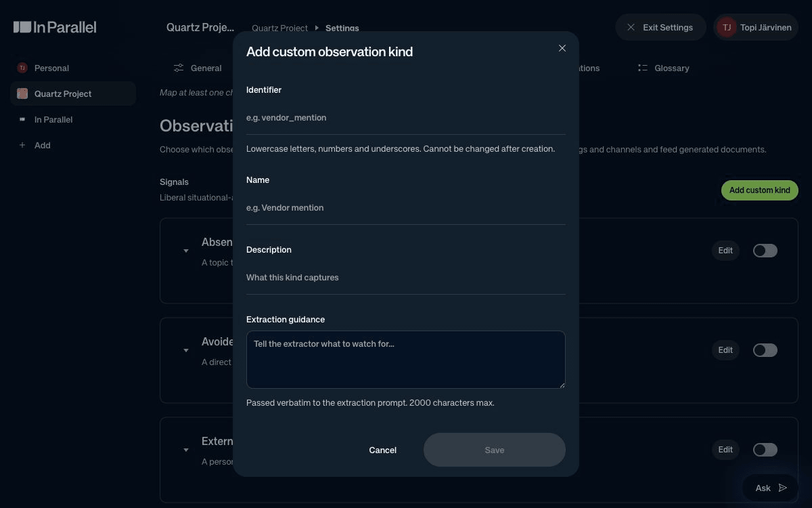This screenshot has height=508, width=812.
Task: Expand the Extern… observation card
Action: pyautogui.click(x=186, y=450)
